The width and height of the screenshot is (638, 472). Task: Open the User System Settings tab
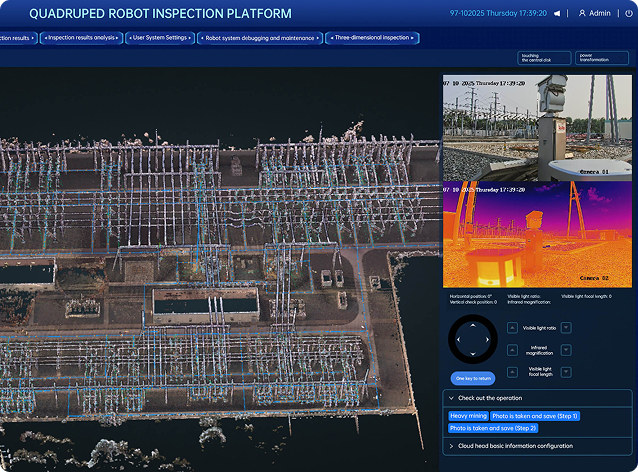coord(160,38)
